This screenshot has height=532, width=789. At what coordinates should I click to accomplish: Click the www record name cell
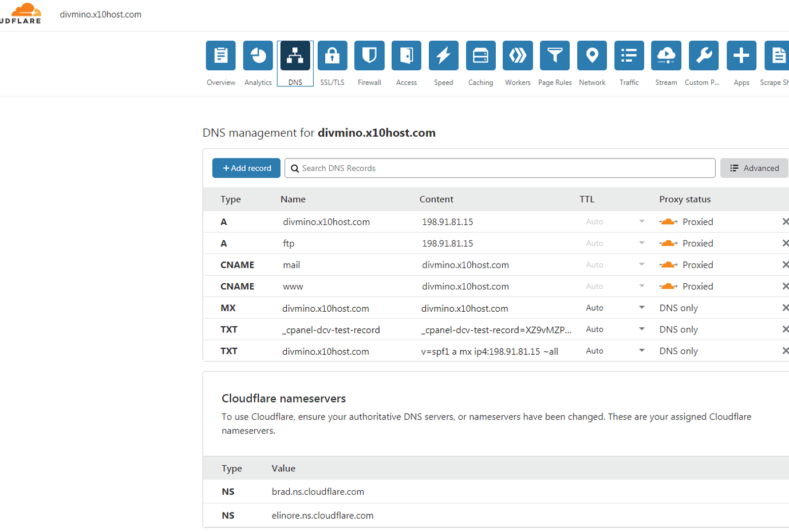point(293,287)
